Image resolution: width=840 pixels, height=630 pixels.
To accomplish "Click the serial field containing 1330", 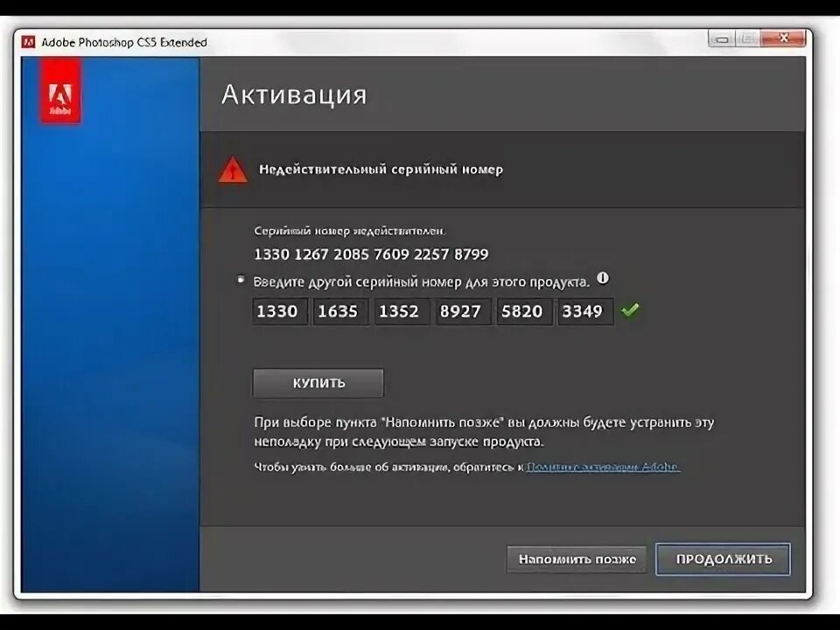I will pyautogui.click(x=280, y=311).
